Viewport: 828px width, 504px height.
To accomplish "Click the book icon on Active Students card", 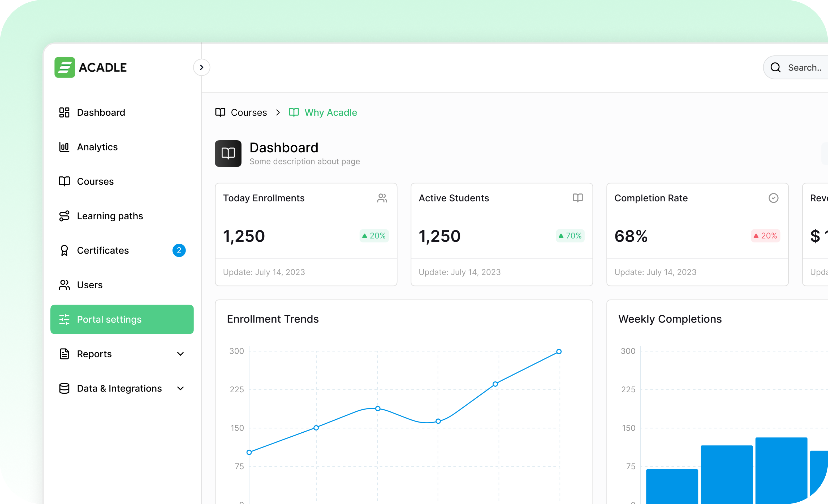I will [x=578, y=198].
